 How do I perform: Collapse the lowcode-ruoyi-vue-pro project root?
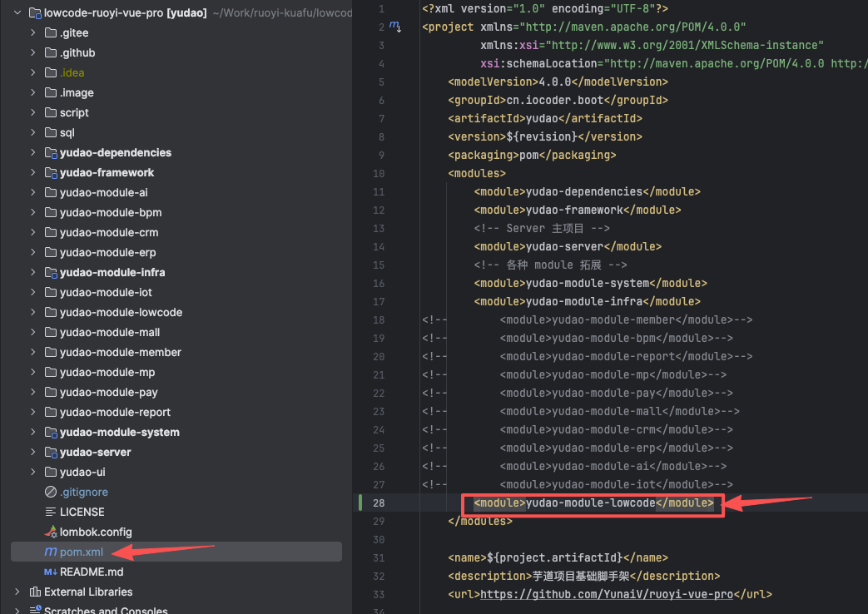point(17,12)
